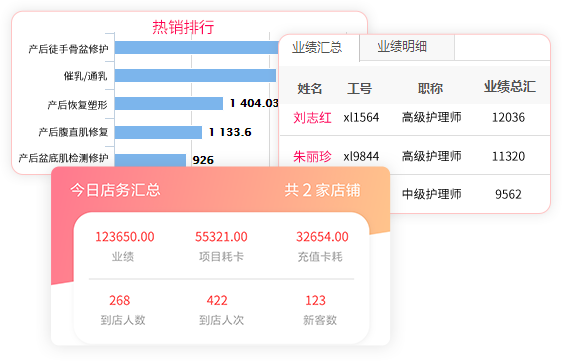Click 高级护理师 in 刘志红's row
The height and width of the screenshot is (361, 562).
(x=432, y=117)
